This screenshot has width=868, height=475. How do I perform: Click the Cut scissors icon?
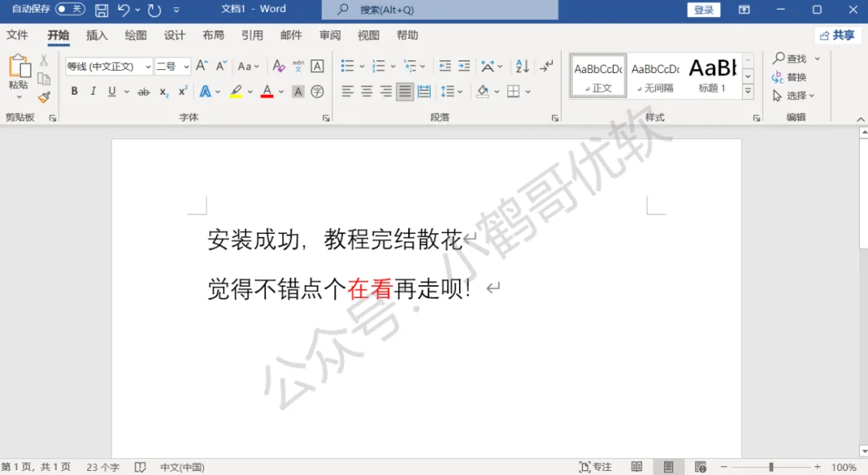[43, 59]
